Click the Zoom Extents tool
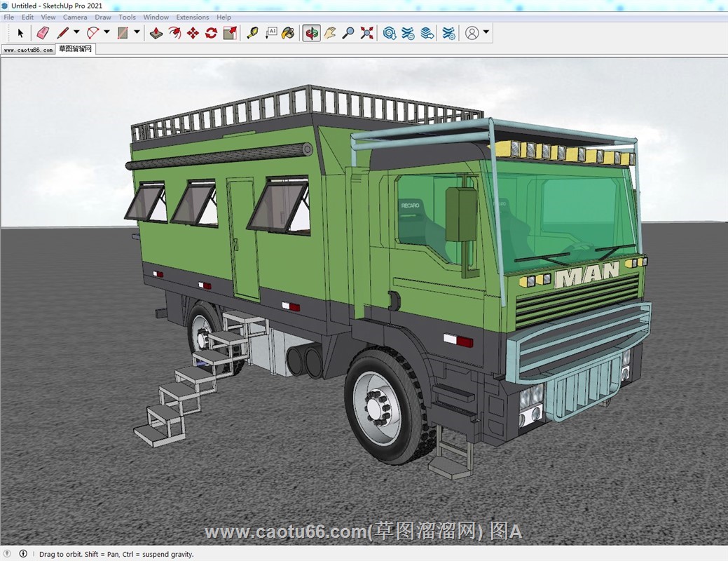This screenshot has width=728, height=561. point(366,33)
